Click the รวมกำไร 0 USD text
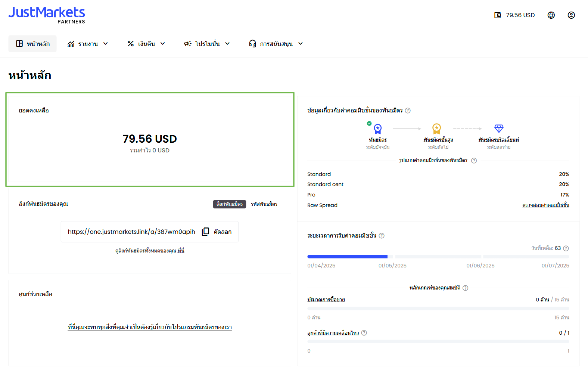The width and height of the screenshot is (588, 378). (x=150, y=151)
